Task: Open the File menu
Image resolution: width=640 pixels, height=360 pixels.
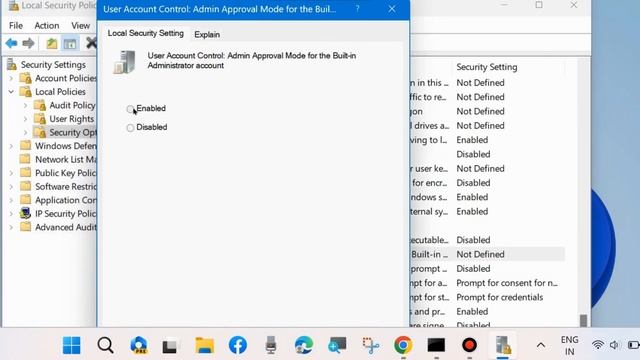Action: 16,25
